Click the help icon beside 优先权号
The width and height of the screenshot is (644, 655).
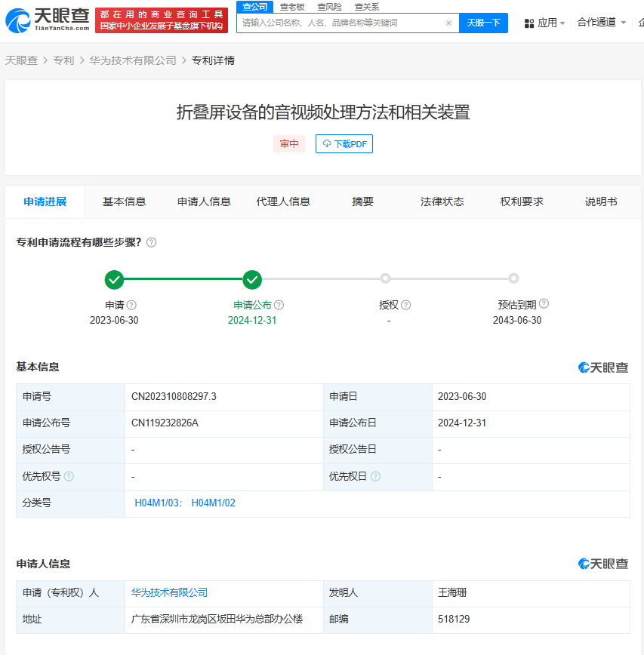tap(69, 476)
